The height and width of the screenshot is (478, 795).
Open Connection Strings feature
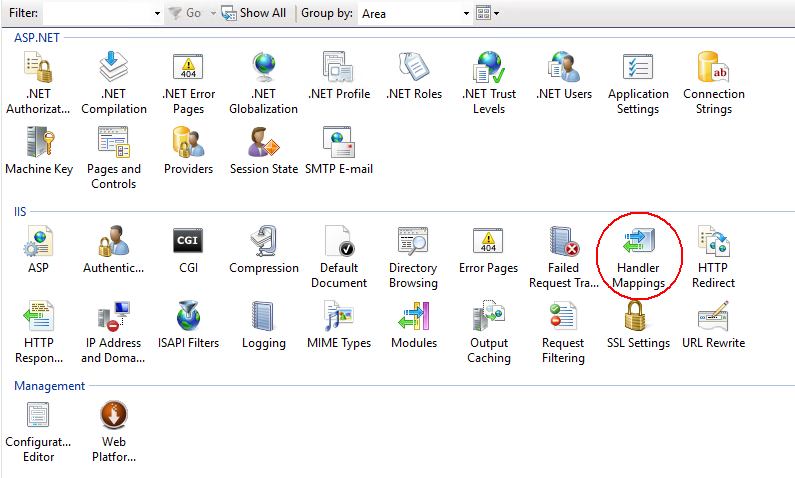coord(713,83)
